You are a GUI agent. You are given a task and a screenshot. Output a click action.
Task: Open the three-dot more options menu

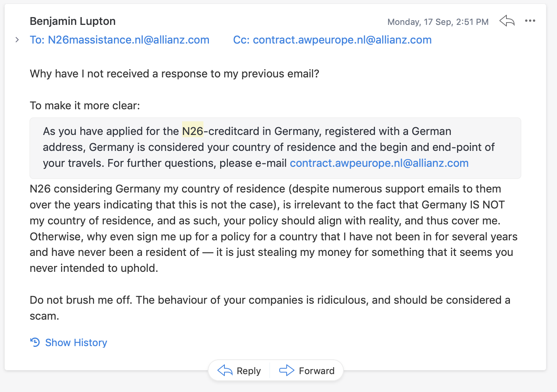(x=530, y=21)
